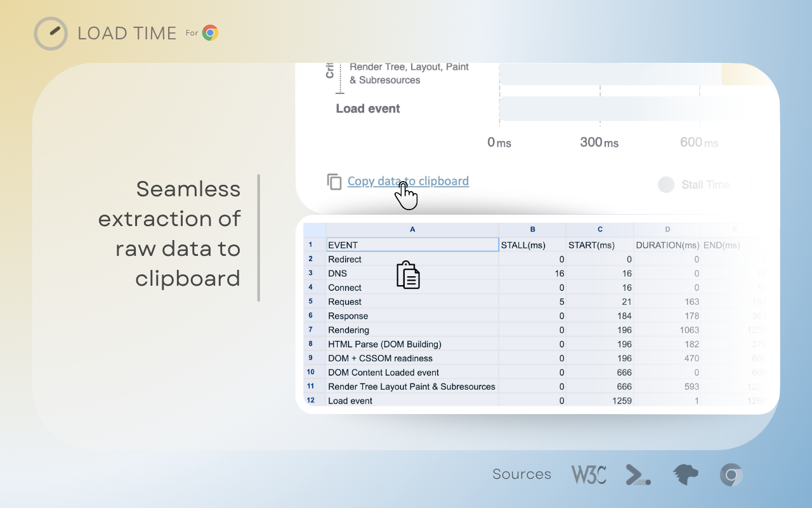
Task: Click the 'Sources' label
Action: (x=522, y=474)
